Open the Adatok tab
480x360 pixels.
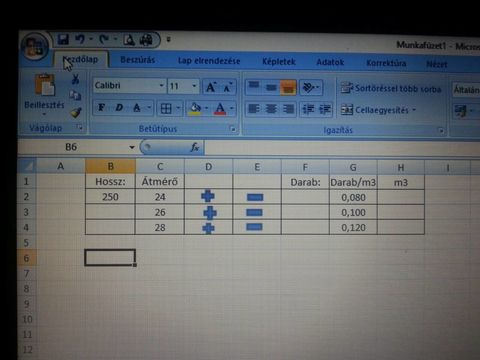pos(330,63)
